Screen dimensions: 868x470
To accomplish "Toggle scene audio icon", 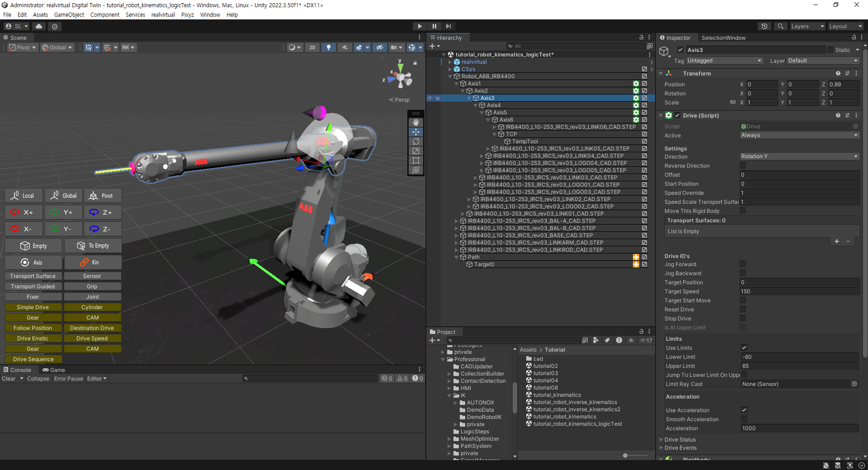I will [345, 47].
